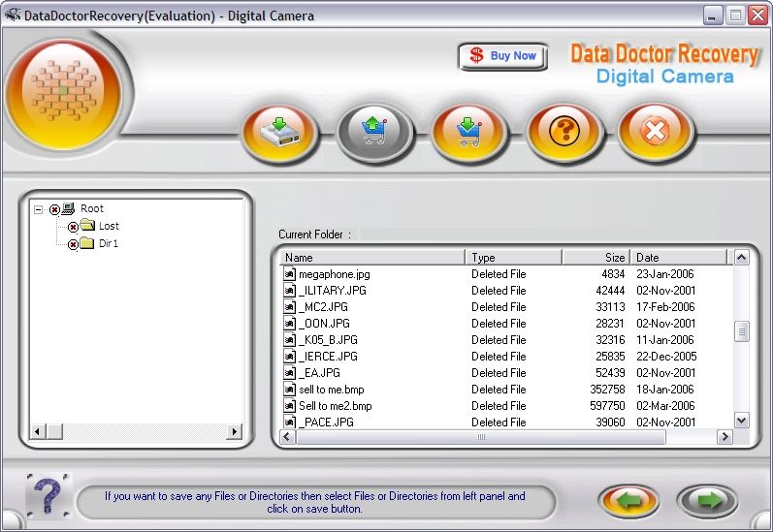Toggle the Root node selection mark
Screen dimensions: 773x532
coord(54,209)
